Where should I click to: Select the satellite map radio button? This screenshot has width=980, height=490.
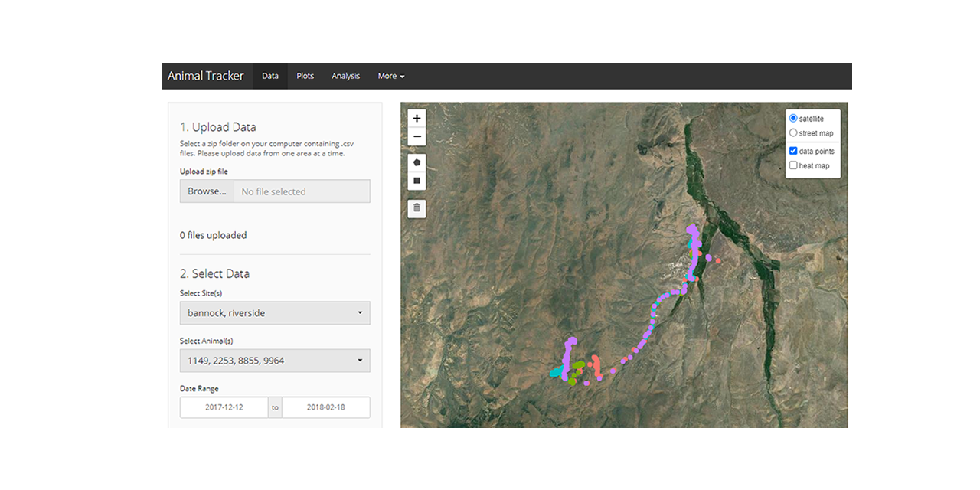[793, 118]
